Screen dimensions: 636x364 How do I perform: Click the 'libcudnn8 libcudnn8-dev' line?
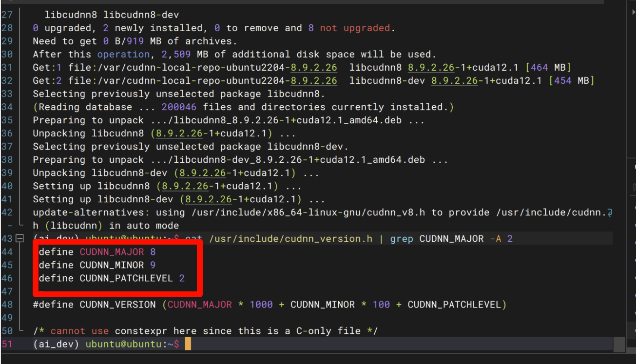[112, 15]
